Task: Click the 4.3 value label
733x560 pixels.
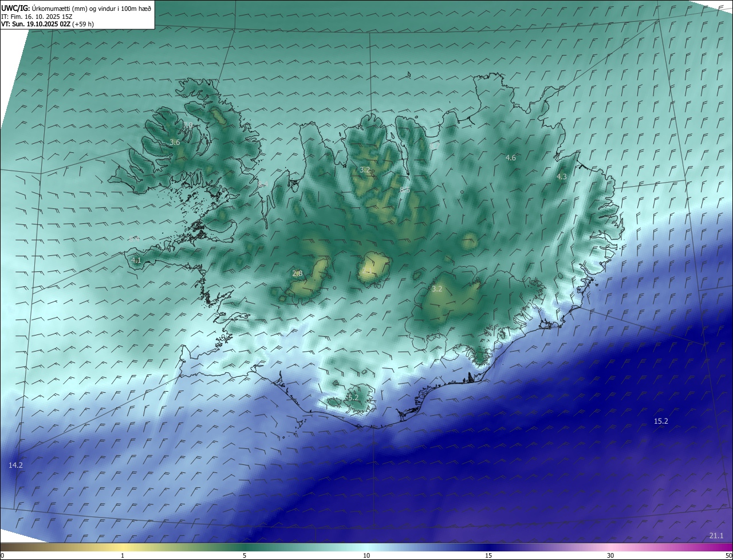Action: 562,177
